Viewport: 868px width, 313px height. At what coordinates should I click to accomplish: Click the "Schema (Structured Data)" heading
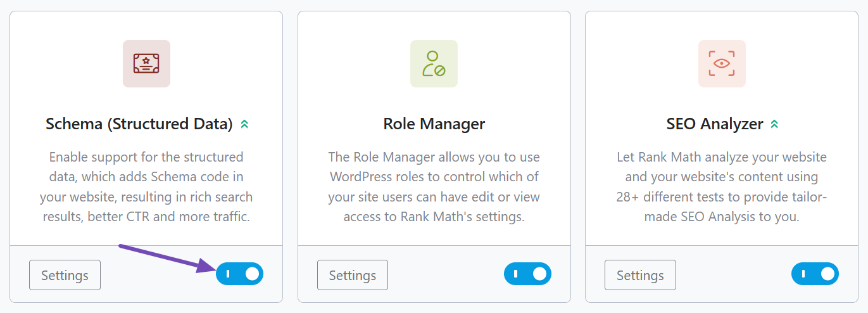point(139,124)
